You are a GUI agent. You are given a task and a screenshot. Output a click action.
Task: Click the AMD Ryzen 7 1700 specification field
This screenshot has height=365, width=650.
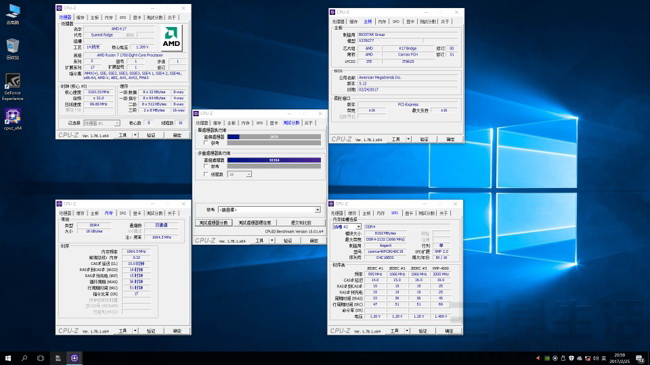(x=135, y=55)
